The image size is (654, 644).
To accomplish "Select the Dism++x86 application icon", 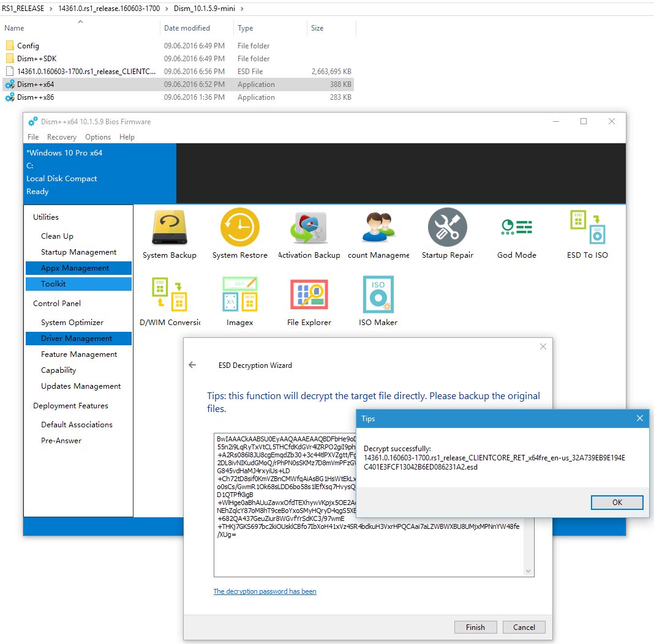I will click(x=10, y=97).
